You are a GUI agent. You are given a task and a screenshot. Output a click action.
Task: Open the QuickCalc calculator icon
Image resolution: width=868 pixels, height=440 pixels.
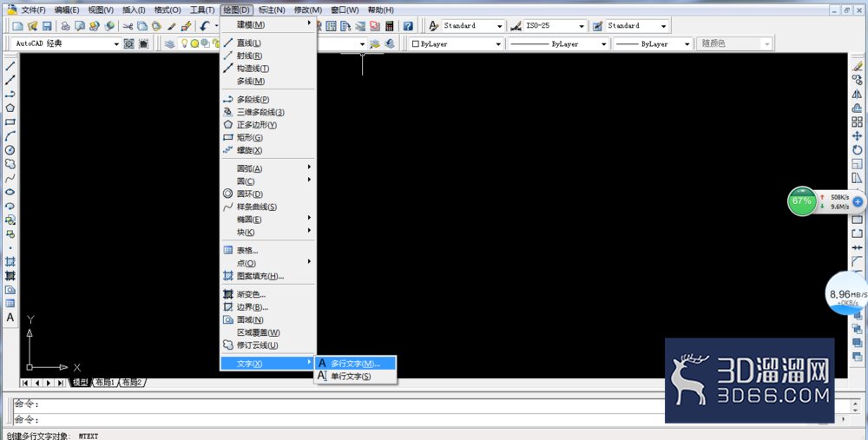pyautogui.click(x=390, y=26)
